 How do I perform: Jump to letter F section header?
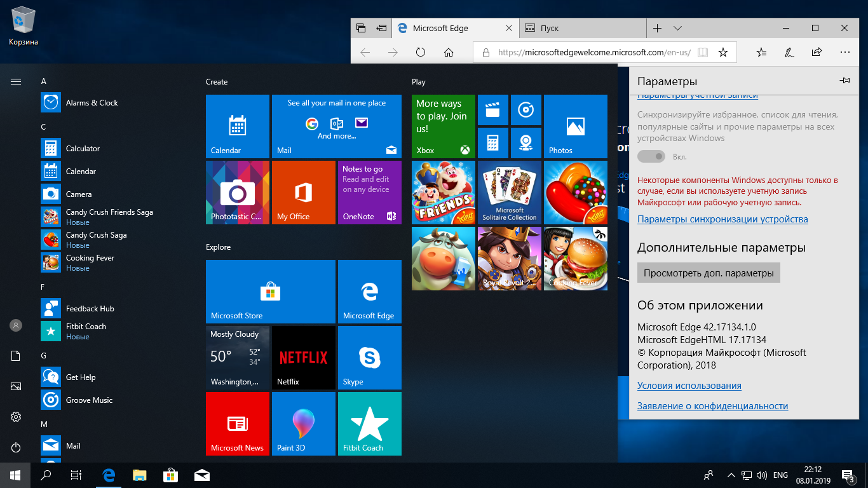pos(43,287)
